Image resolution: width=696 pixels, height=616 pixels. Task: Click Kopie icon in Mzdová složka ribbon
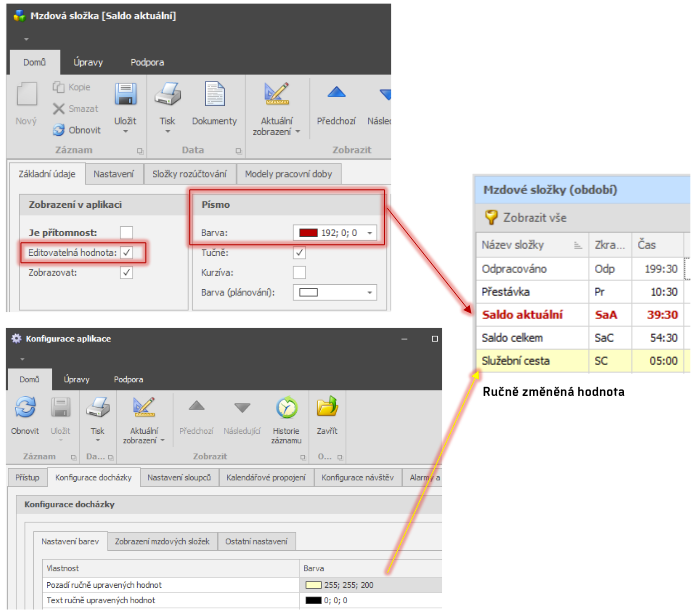(x=59, y=87)
